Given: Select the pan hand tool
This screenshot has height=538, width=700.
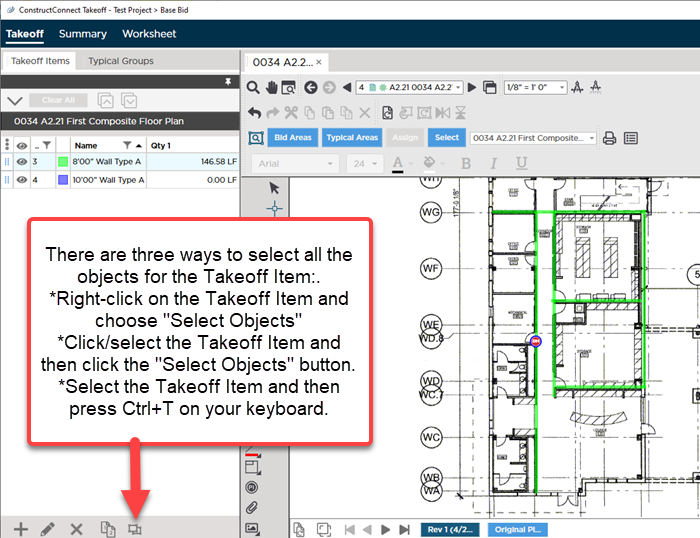Looking at the screenshot, I should point(271,88).
